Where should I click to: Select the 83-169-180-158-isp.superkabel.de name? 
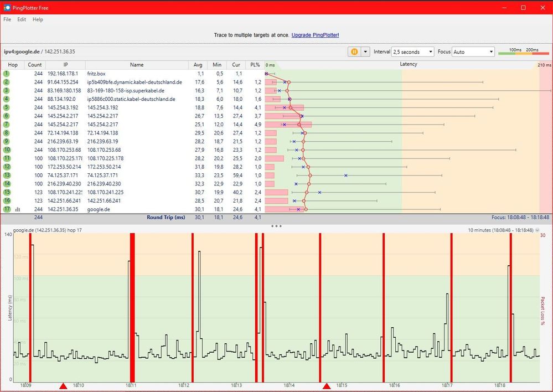pyautogui.click(x=126, y=91)
